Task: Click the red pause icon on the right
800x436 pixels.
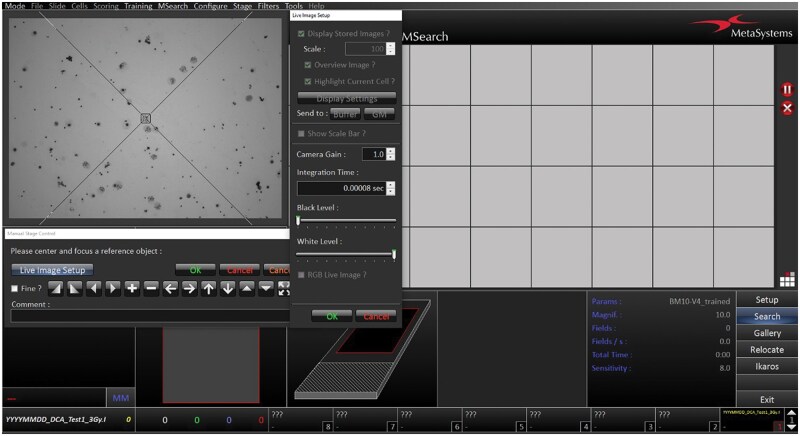Action: tap(786, 90)
